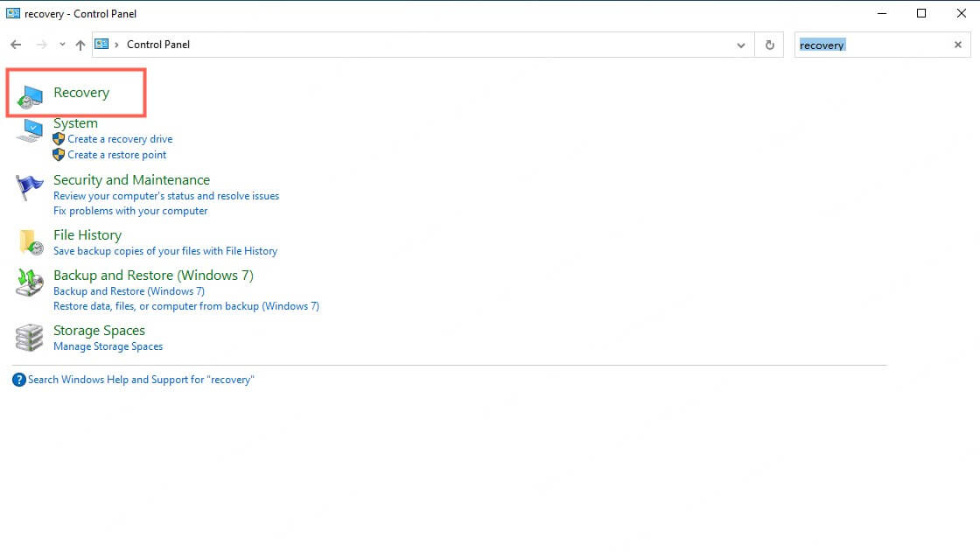Image resolution: width=980 pixels, height=552 pixels.
Task: Click the back navigation arrow
Action: (15, 44)
